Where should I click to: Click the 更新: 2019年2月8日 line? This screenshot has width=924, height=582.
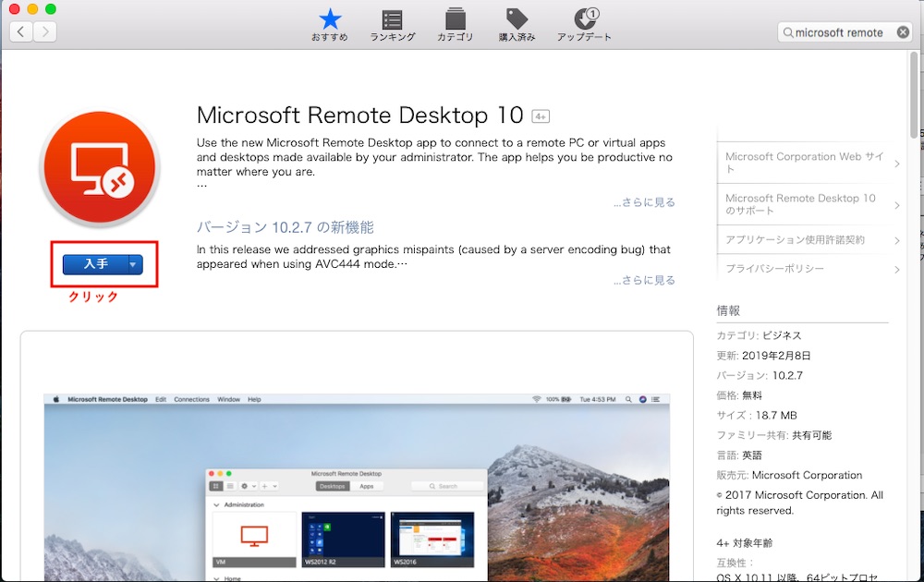point(764,356)
